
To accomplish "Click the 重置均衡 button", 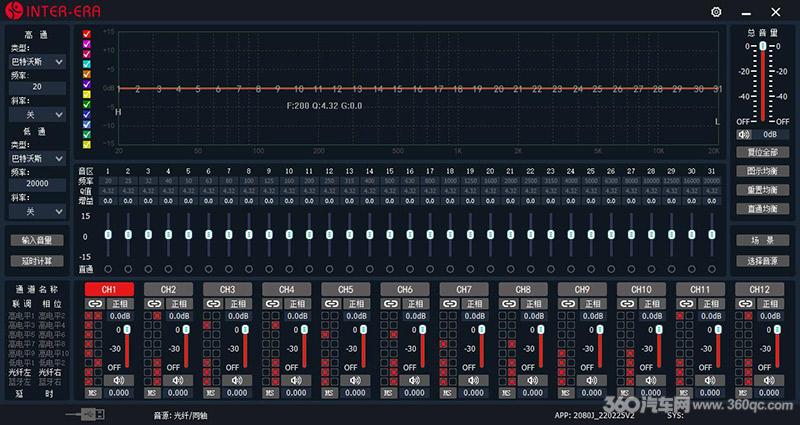I will pos(763,190).
